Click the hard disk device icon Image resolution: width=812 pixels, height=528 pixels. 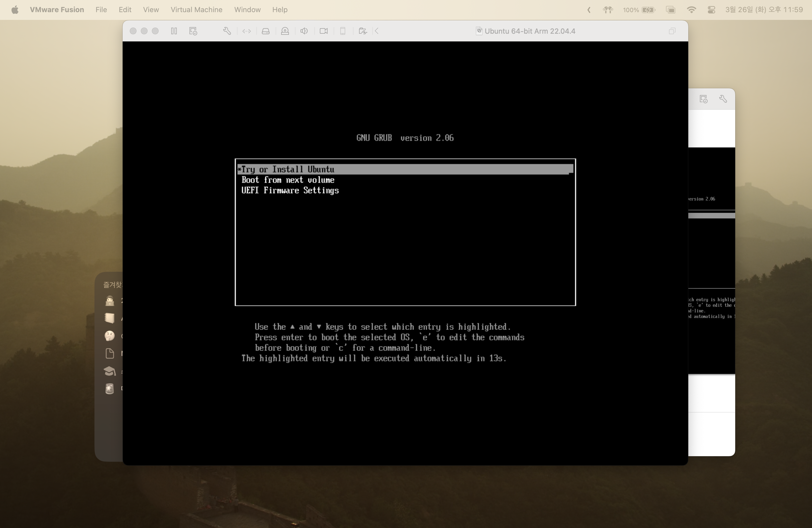click(x=265, y=31)
